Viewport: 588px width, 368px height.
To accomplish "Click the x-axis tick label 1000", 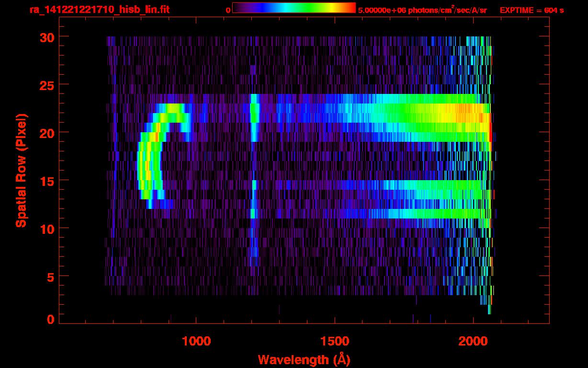I will (196, 341).
